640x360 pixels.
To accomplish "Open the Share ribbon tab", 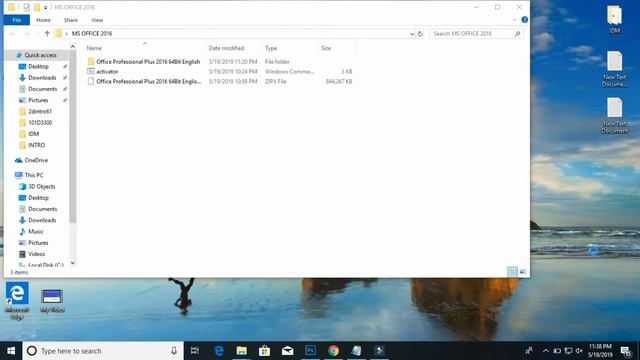I will (x=71, y=20).
